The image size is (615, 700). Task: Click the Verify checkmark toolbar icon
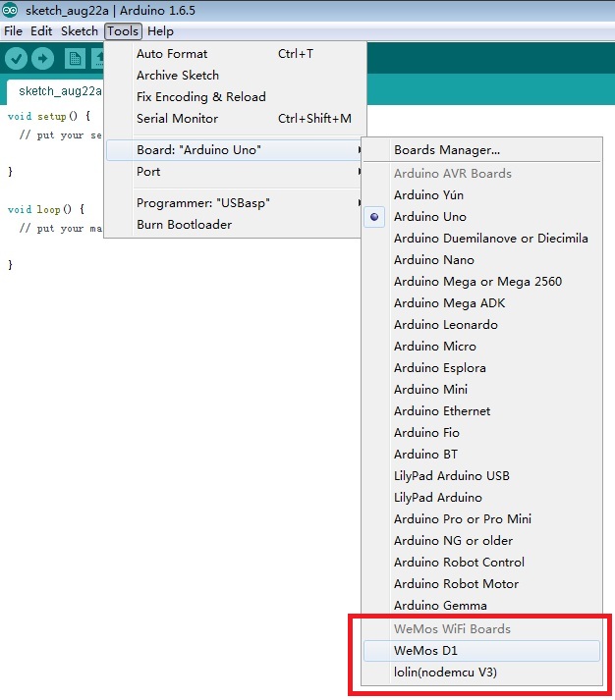pos(16,59)
